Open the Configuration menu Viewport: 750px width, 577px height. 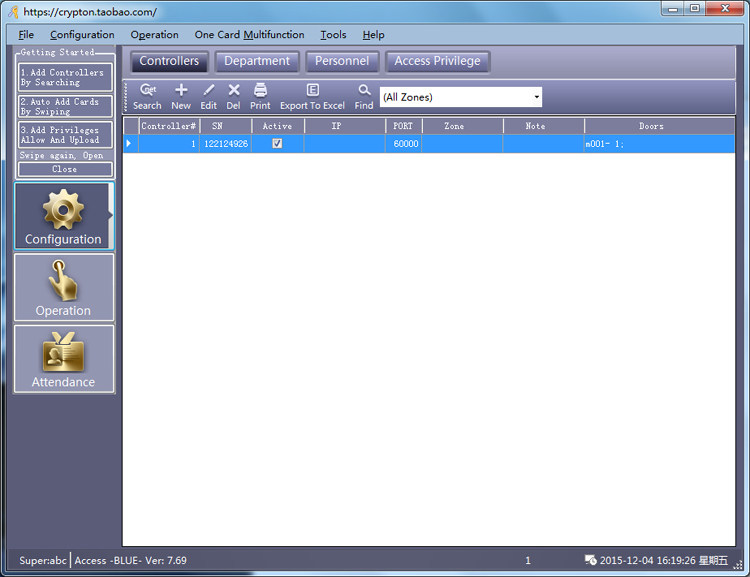pos(82,35)
